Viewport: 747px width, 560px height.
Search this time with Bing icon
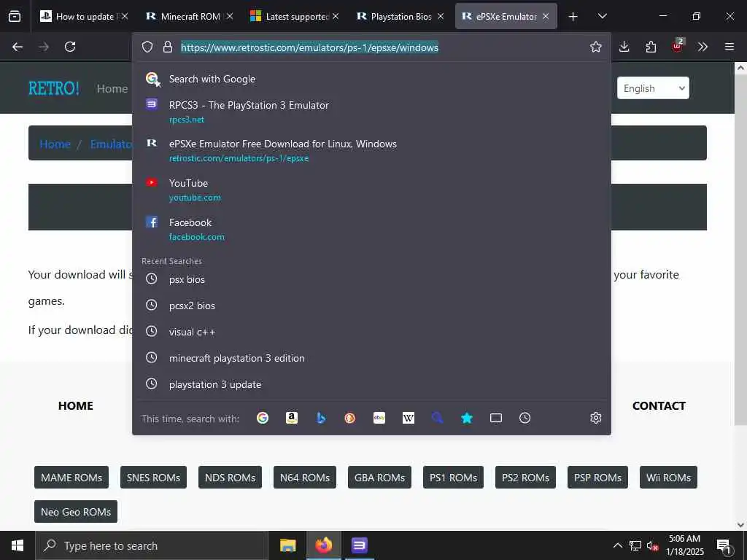click(321, 418)
